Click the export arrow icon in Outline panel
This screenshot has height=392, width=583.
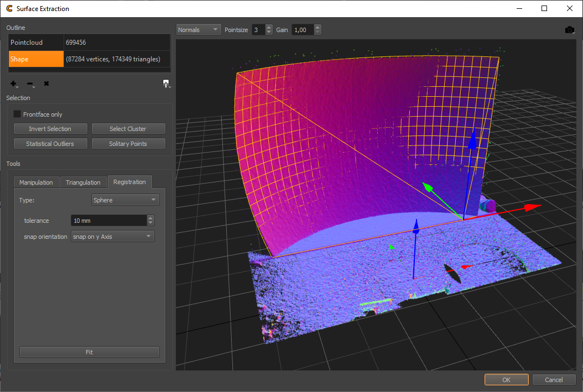(x=165, y=83)
